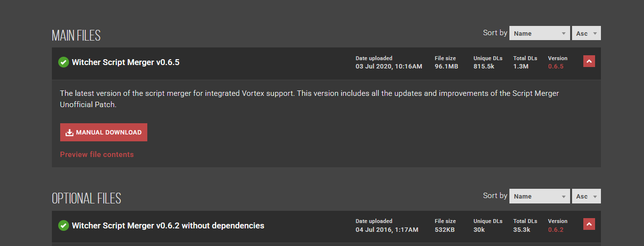The image size is (644, 246).
Task: Click the 03 Jul 2020 upload date
Action: tap(389, 67)
